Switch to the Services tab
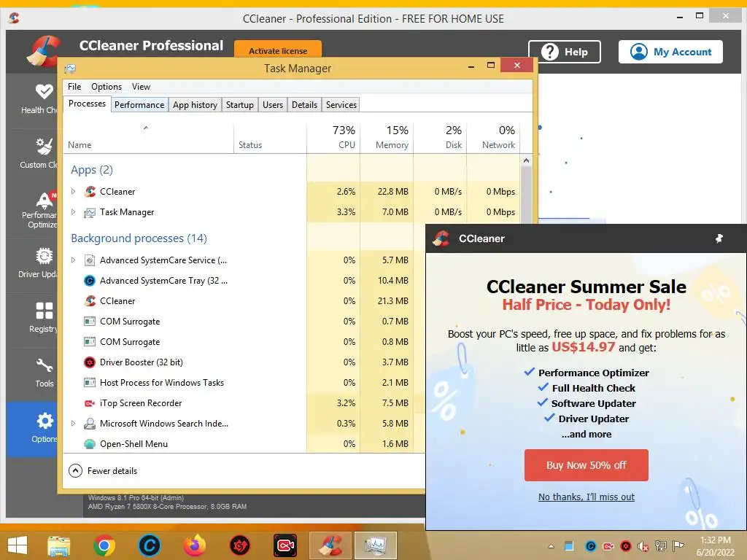The image size is (747, 560). coord(341,105)
